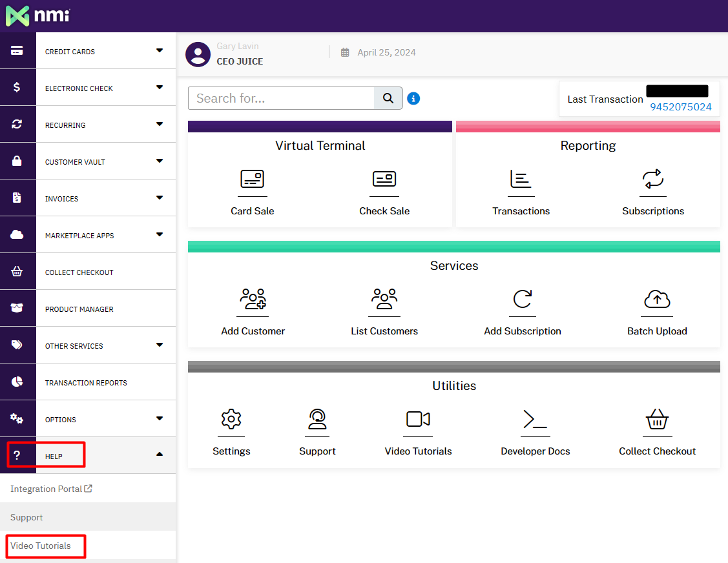Image resolution: width=728 pixels, height=563 pixels.
Task: Open last transaction 9452075024 link
Action: point(680,107)
